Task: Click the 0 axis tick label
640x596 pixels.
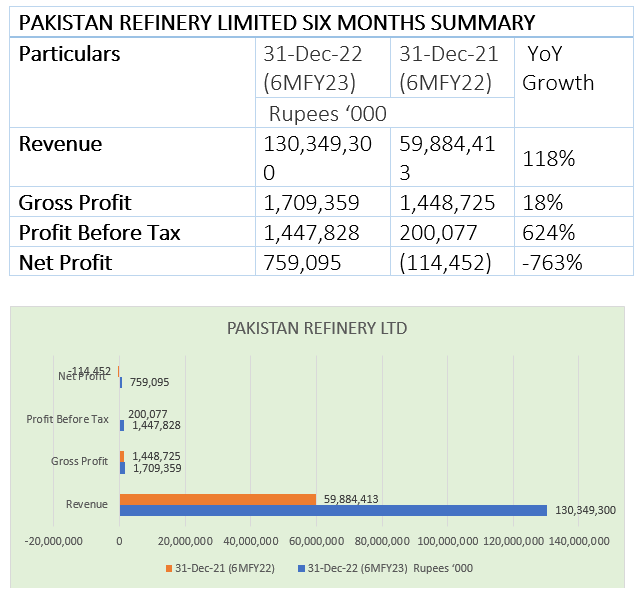Action: [119, 541]
